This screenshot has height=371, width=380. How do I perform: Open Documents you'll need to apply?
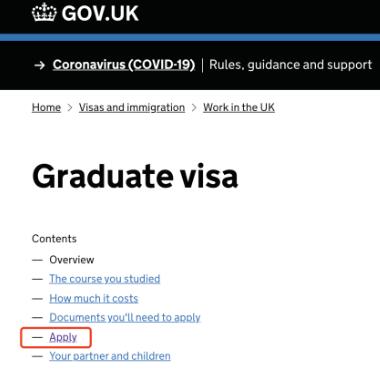point(125,318)
